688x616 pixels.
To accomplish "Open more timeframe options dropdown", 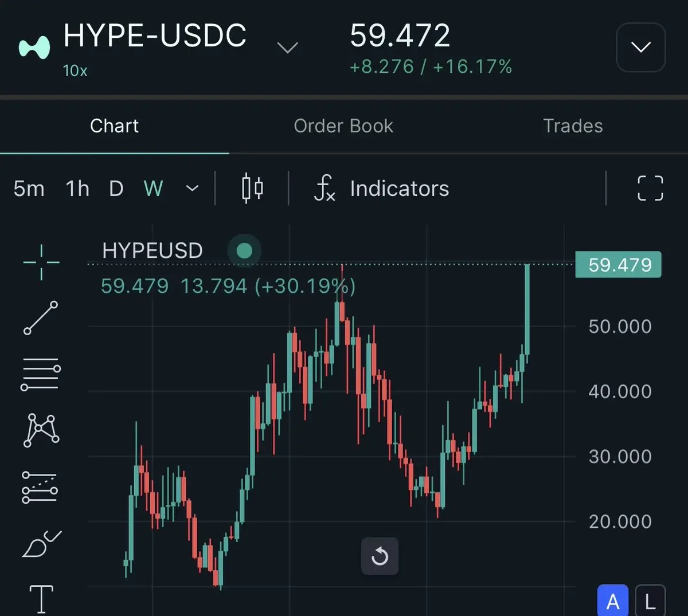I will tap(193, 188).
